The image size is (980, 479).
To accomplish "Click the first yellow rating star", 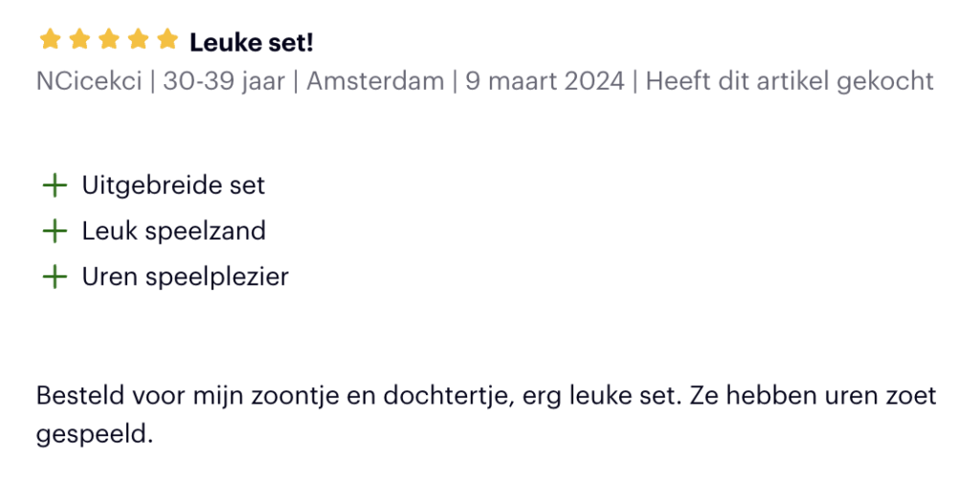I will click(x=50, y=39).
